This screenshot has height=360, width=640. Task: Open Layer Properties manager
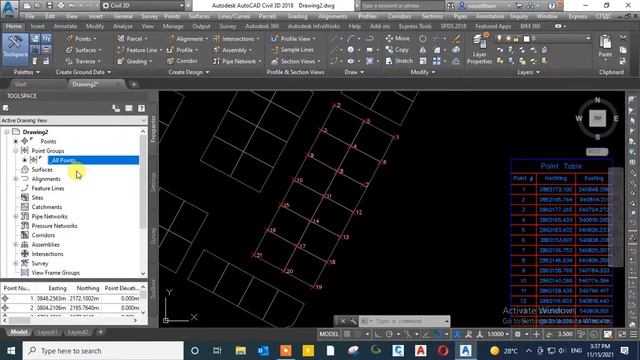pos(479,50)
